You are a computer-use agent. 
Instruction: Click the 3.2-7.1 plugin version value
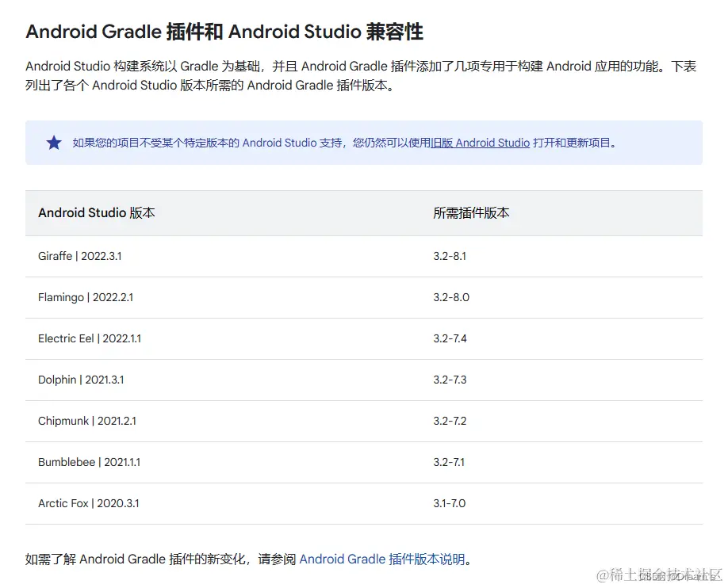coord(449,462)
